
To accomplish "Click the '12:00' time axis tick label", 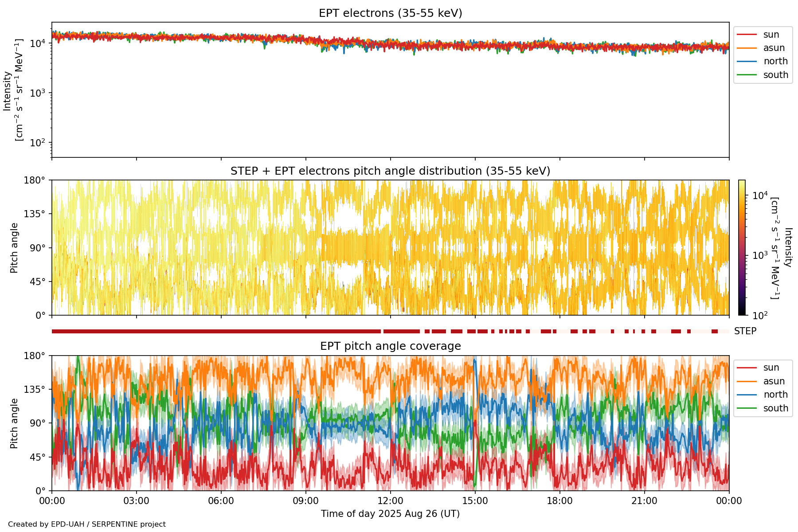I will [390, 501].
